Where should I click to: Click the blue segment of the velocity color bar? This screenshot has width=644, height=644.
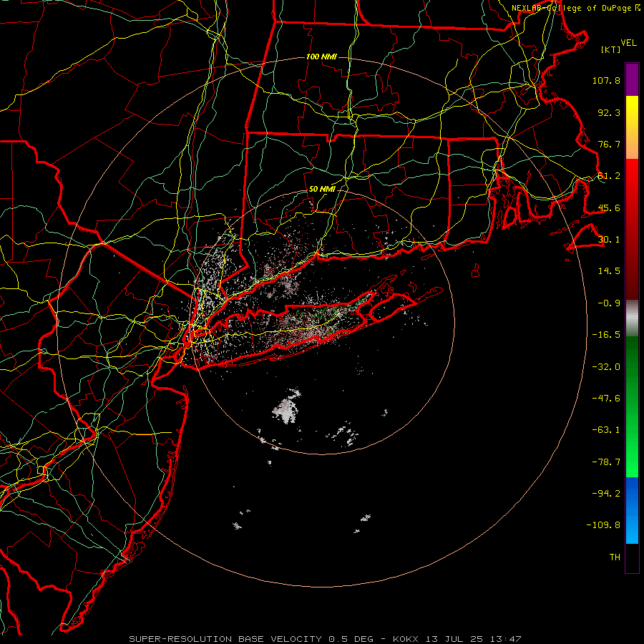coord(632,510)
